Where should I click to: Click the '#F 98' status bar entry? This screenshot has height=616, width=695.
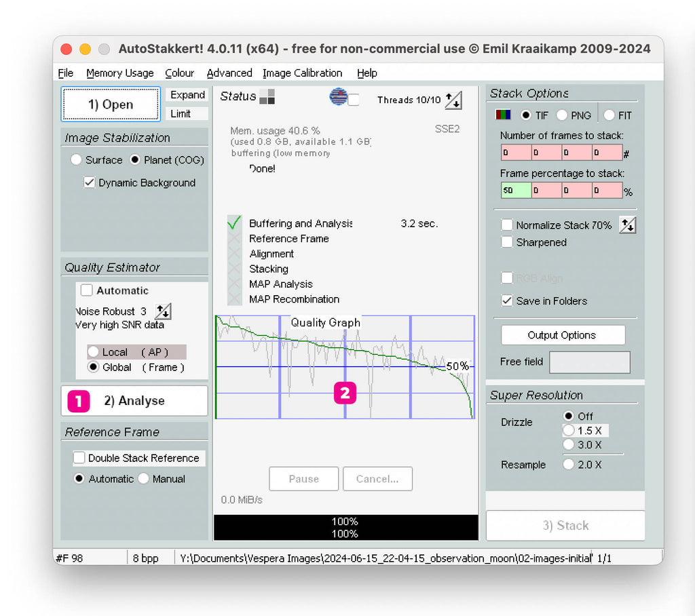click(x=70, y=558)
